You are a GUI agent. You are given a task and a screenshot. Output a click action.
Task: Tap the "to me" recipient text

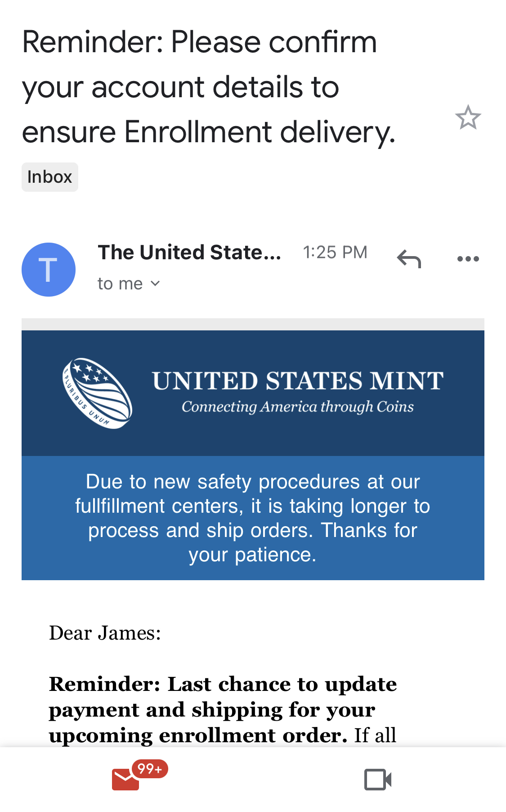tap(120, 284)
